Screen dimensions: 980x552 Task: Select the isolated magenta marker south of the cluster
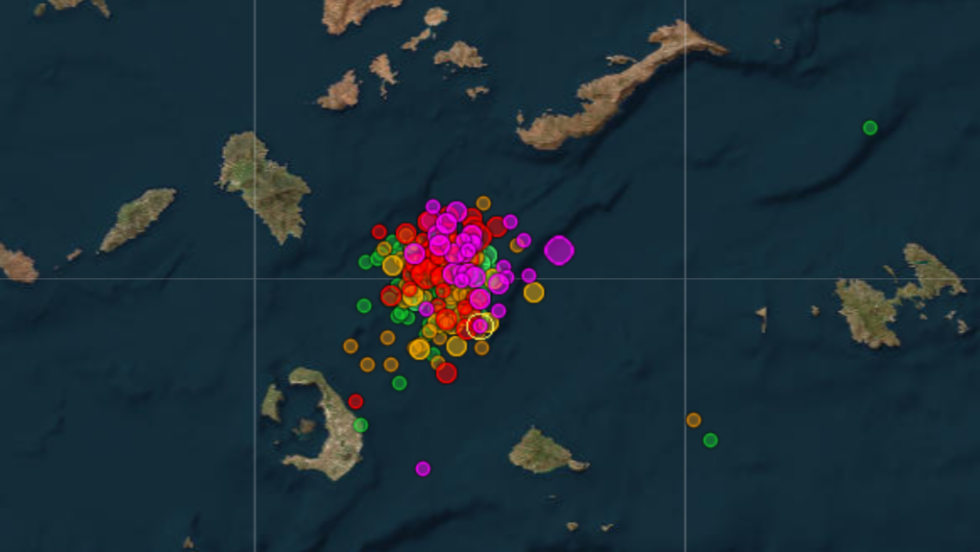[422, 468]
